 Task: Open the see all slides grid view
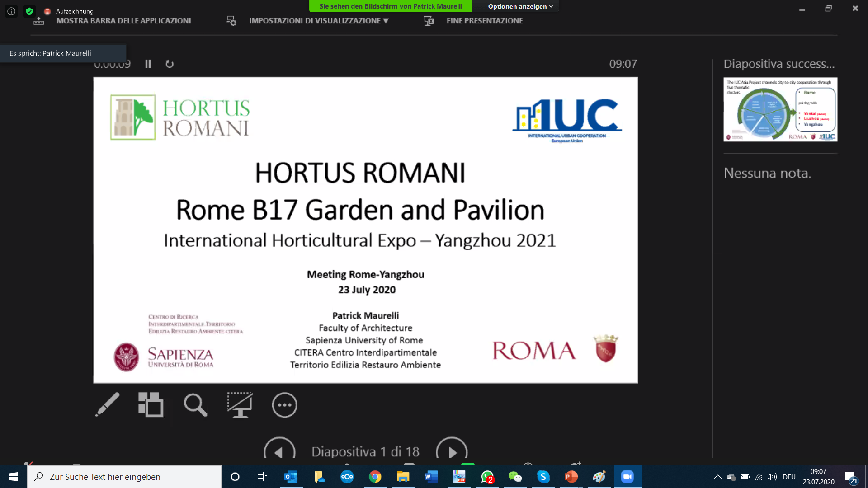(151, 404)
